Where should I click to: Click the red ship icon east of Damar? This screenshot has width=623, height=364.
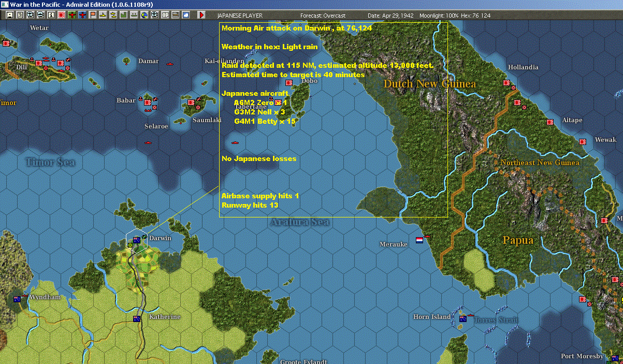169,64
